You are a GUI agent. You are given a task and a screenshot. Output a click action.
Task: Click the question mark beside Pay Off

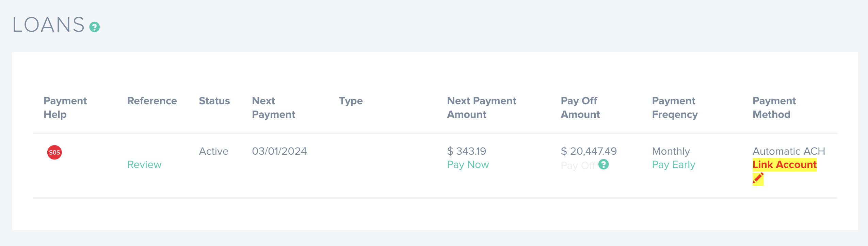(604, 165)
